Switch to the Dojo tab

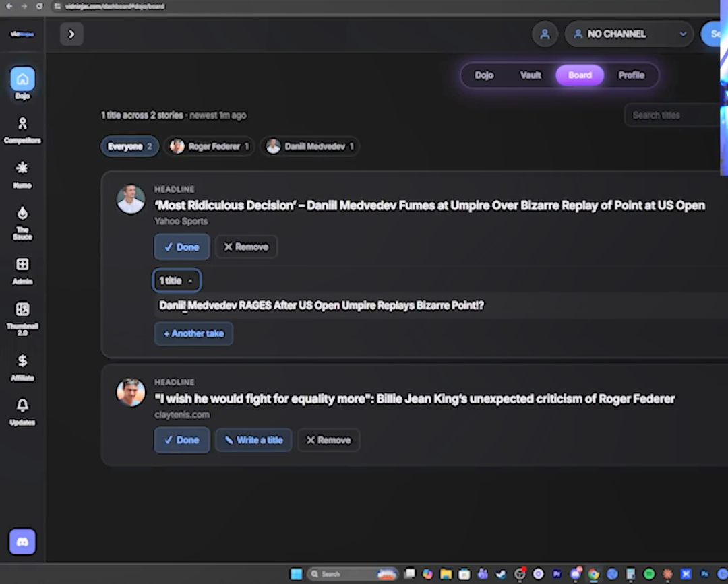coord(484,75)
